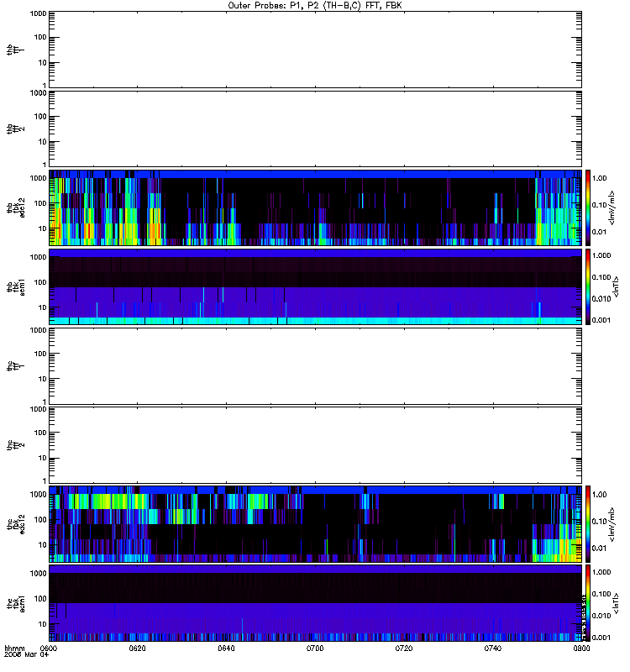This screenshot has height=672, width=630.
Task: Click the plot title 'Outer Probes: P1, P2 (TH-B,C) FFT, FBK'
Action: [315, 6]
